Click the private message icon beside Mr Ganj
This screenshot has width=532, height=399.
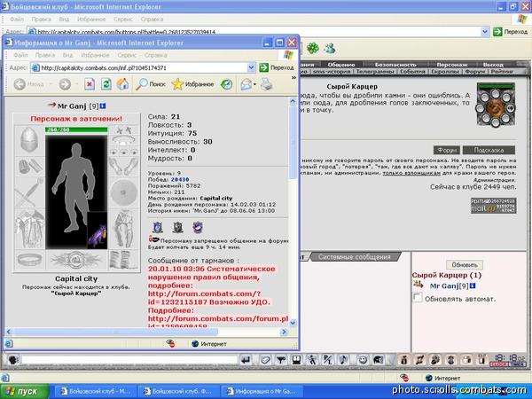point(418,285)
